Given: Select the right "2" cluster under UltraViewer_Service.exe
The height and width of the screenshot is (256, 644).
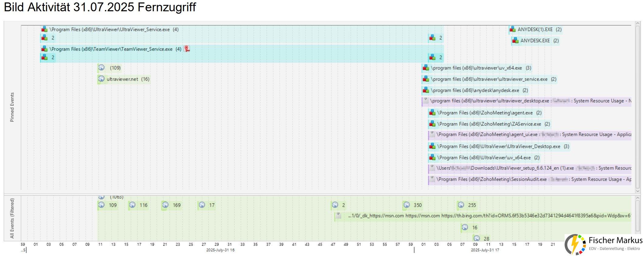Looking at the screenshot, I should tap(436, 38).
